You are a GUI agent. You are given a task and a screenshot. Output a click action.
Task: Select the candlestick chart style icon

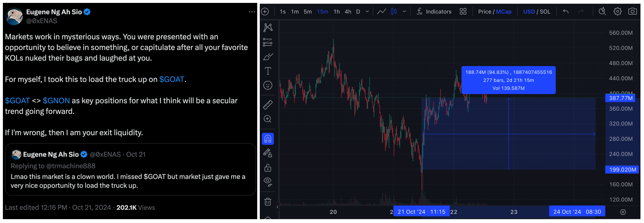[x=394, y=12]
